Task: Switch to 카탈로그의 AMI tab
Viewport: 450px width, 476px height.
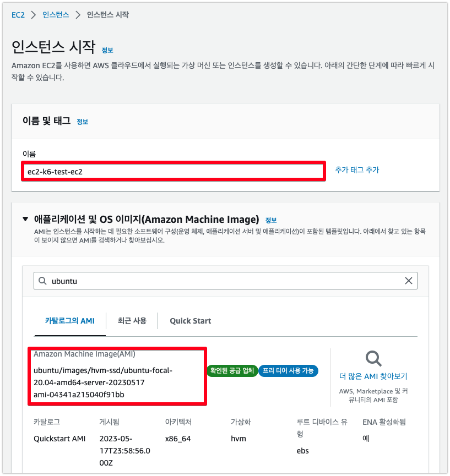Action: (70, 321)
